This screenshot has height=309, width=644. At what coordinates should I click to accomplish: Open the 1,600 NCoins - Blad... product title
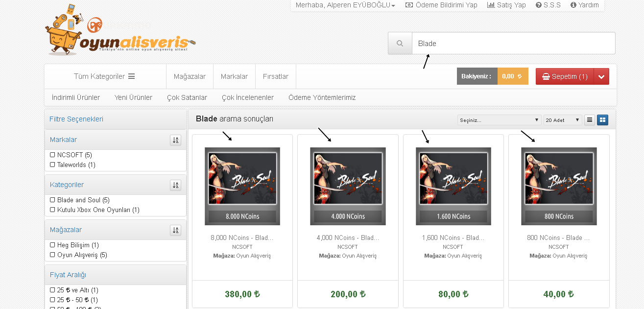(x=453, y=238)
